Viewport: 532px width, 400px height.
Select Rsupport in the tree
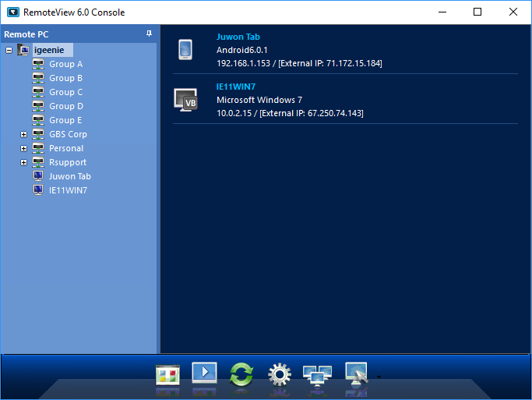(68, 162)
